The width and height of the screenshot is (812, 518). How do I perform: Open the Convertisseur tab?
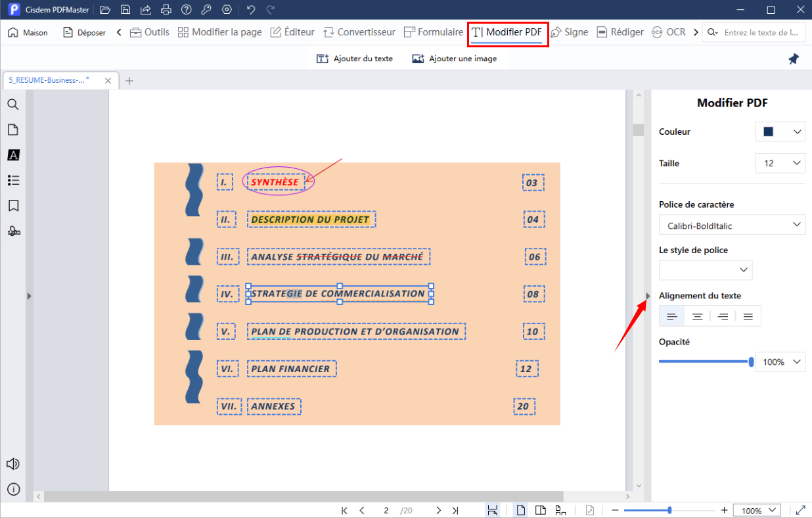tap(359, 32)
